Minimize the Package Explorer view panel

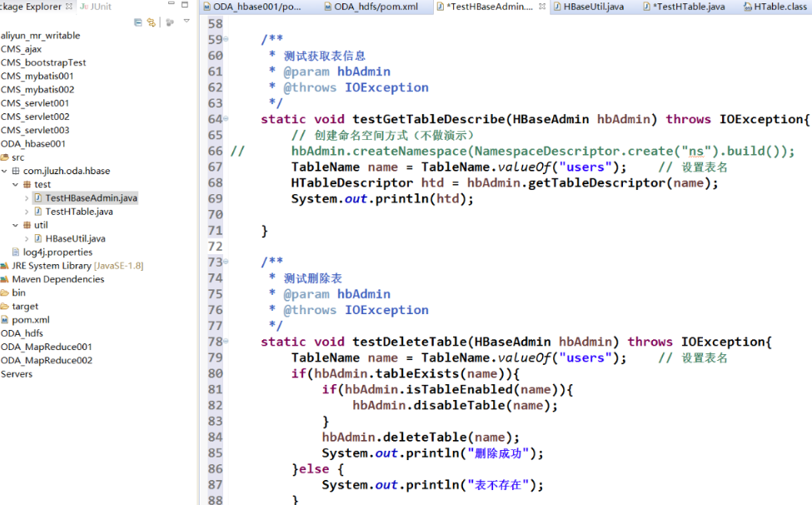tap(172, 4)
